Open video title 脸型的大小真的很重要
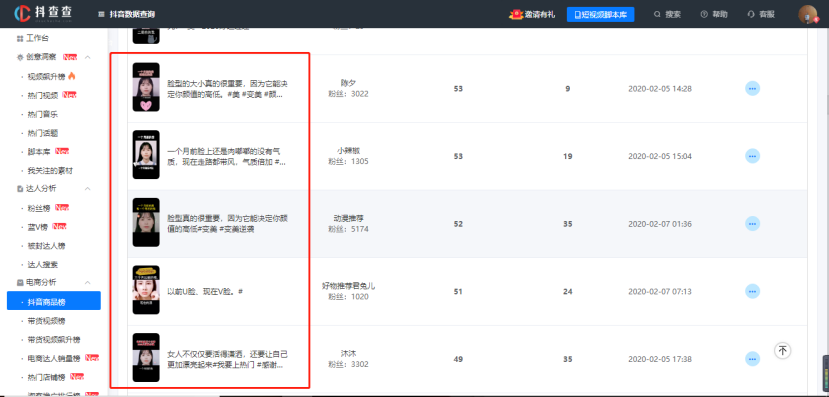Screen dimensions: 829x397 [227, 89]
